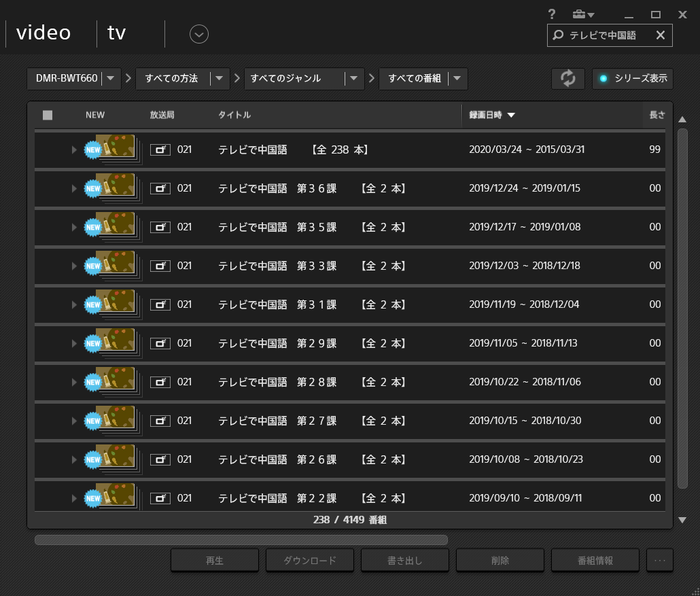Open the help question mark icon
The height and width of the screenshot is (596, 700).
click(x=552, y=14)
